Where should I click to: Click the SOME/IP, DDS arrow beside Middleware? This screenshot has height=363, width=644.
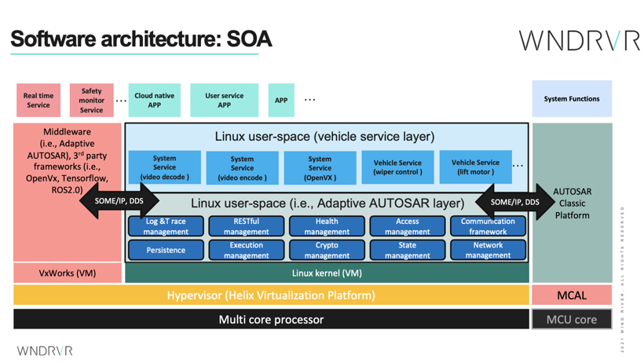click(119, 200)
